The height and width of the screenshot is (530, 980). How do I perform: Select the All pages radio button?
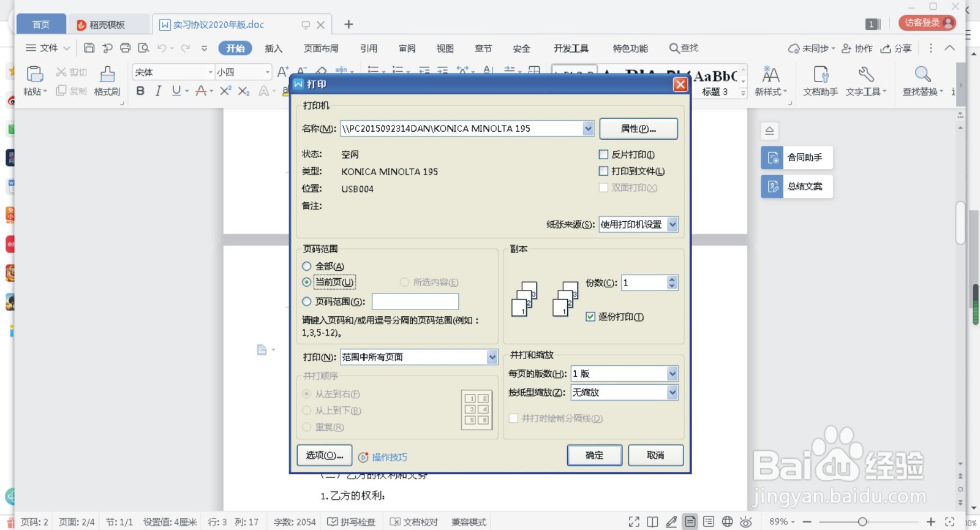click(x=307, y=267)
